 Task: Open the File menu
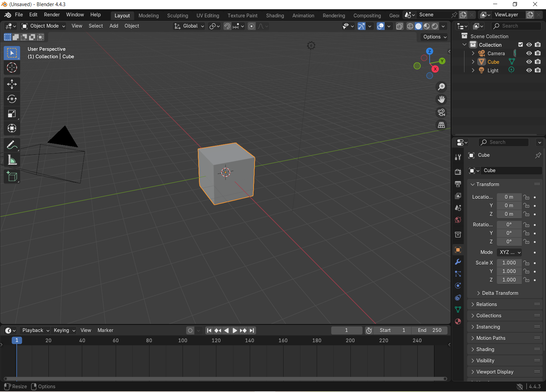19,15
